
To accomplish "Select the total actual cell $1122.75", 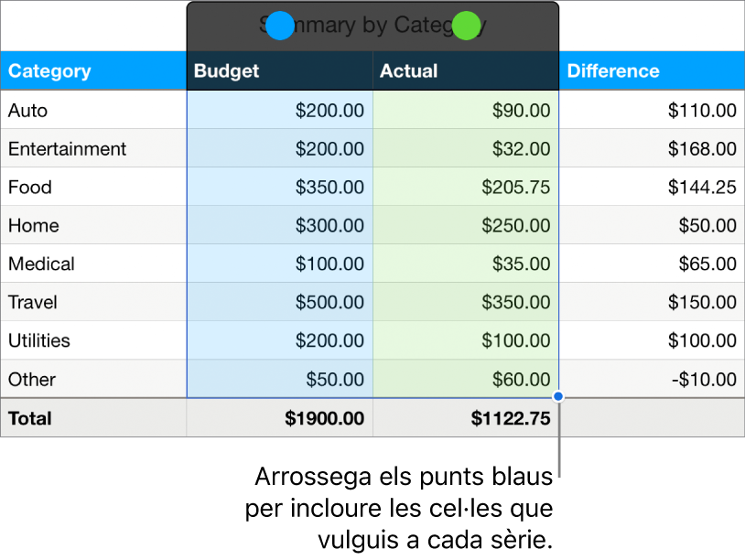I will click(x=465, y=419).
